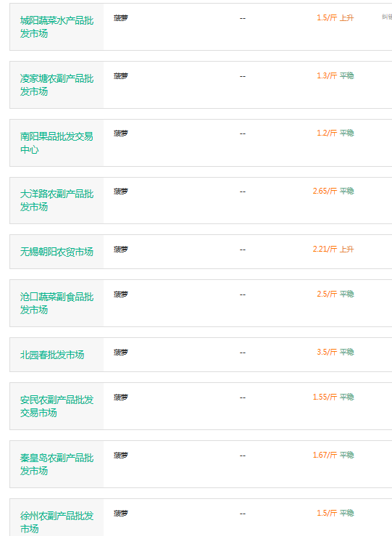The width and height of the screenshot is (392, 536).
Task: Open the 南阳果品批发交易中心 market link
Action: click(x=57, y=143)
